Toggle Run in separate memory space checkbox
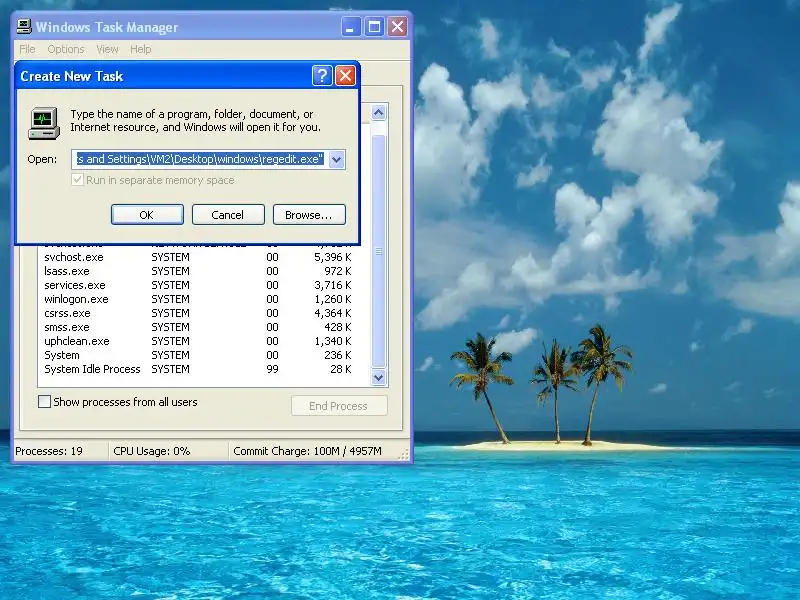This screenshot has width=800, height=600. [x=78, y=180]
